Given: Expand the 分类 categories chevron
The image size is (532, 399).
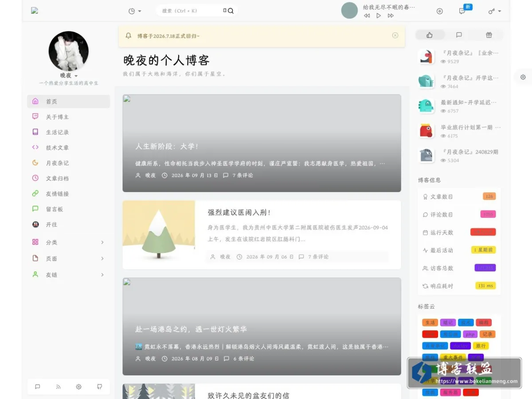Looking at the screenshot, I should click(102, 242).
